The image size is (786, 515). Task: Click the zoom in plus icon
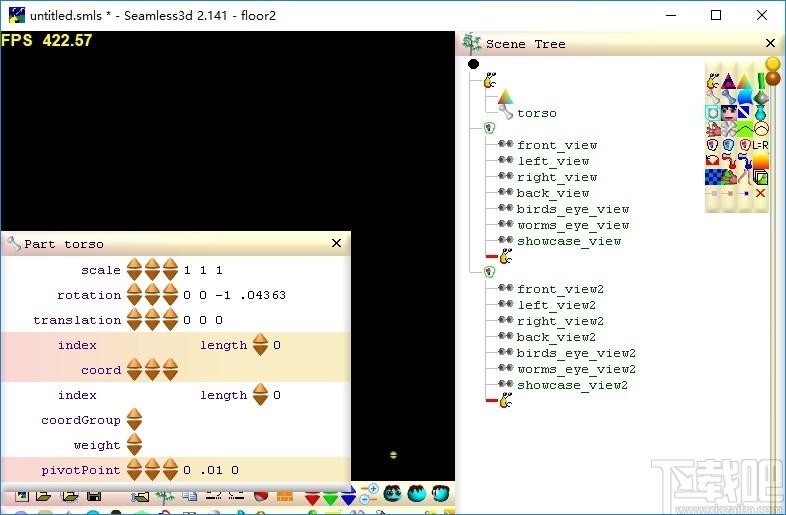pos(373,488)
